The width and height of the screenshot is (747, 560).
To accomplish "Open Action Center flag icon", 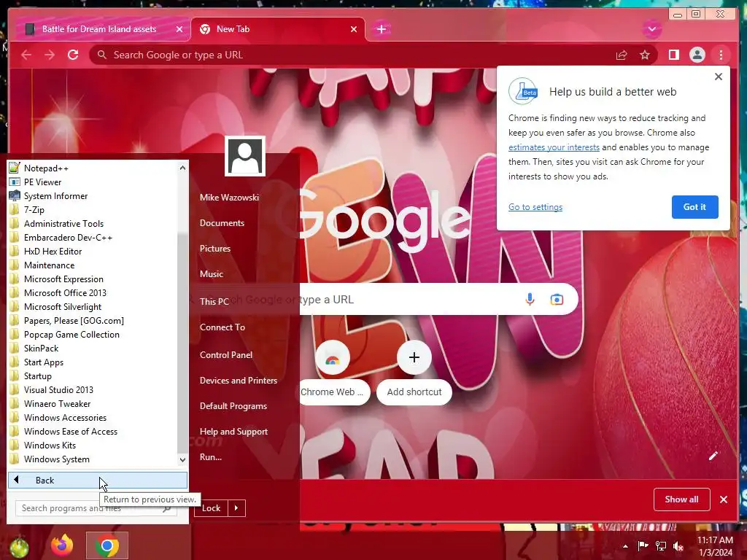I will (643, 545).
